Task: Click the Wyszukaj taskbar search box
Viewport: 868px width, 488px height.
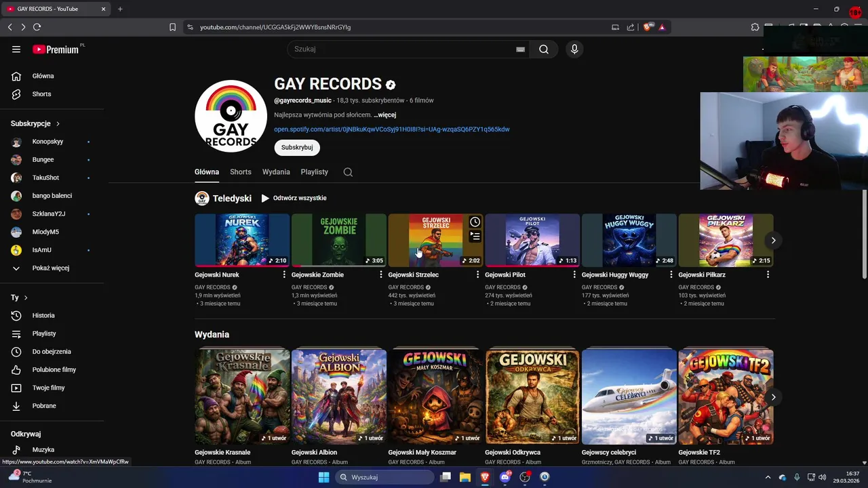Action: 384,477
